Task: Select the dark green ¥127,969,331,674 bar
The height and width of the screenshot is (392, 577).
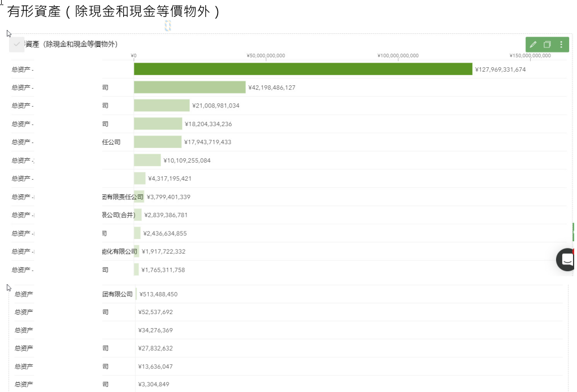Action: (x=302, y=69)
